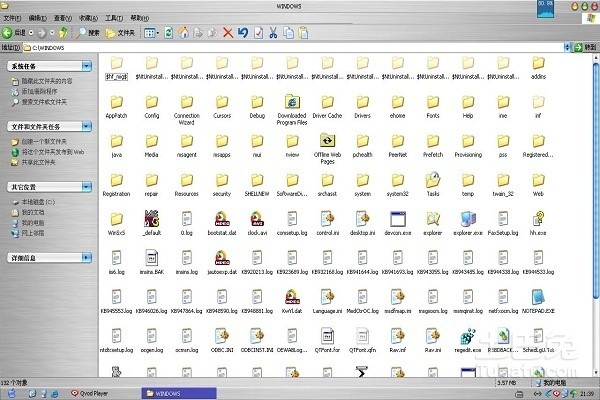The height and width of the screenshot is (400, 600).
Task: Open the 帮助(H) menu
Action: [x=140, y=18]
